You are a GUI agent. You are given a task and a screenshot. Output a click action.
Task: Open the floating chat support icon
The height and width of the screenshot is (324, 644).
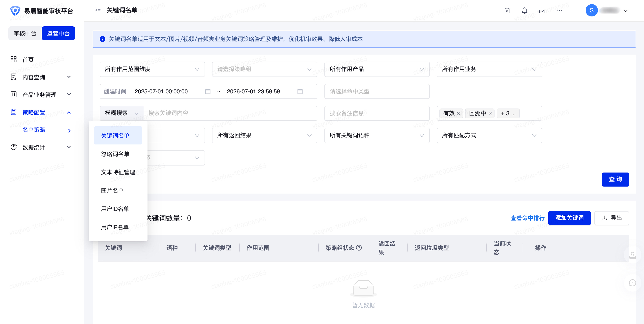[633, 283]
